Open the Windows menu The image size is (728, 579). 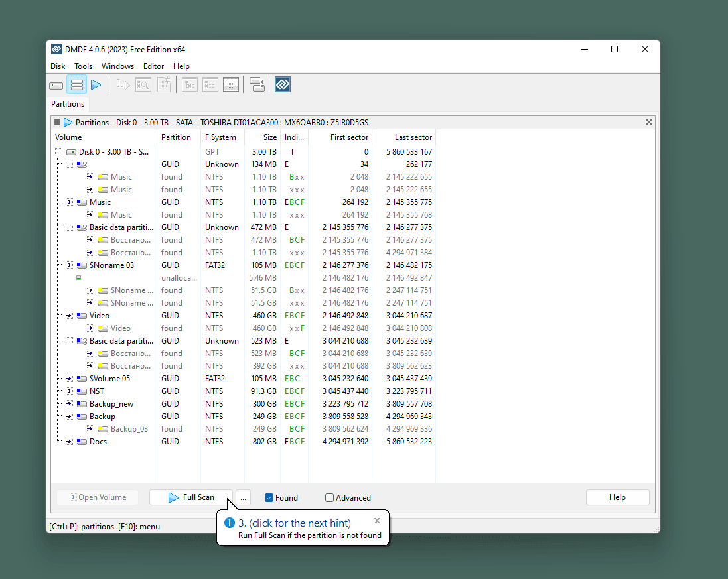pos(117,66)
